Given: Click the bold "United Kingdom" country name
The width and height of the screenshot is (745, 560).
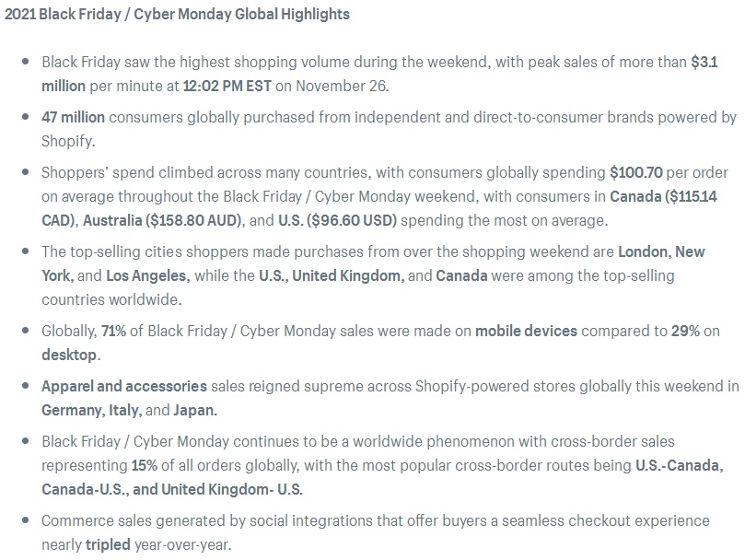Looking at the screenshot, I should click(348, 275).
